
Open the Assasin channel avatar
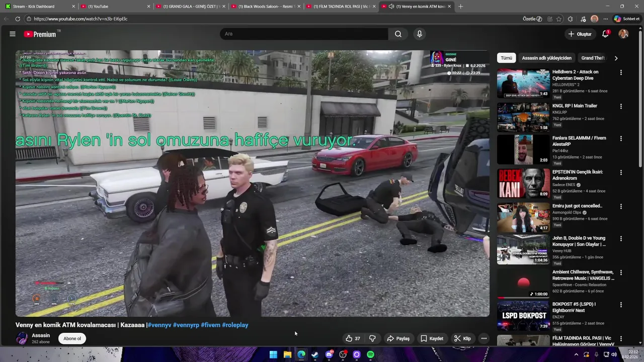(x=22, y=338)
